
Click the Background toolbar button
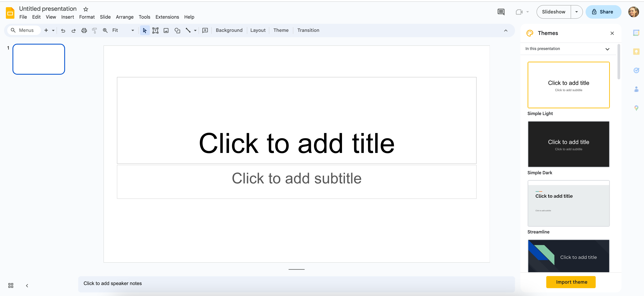point(229,30)
